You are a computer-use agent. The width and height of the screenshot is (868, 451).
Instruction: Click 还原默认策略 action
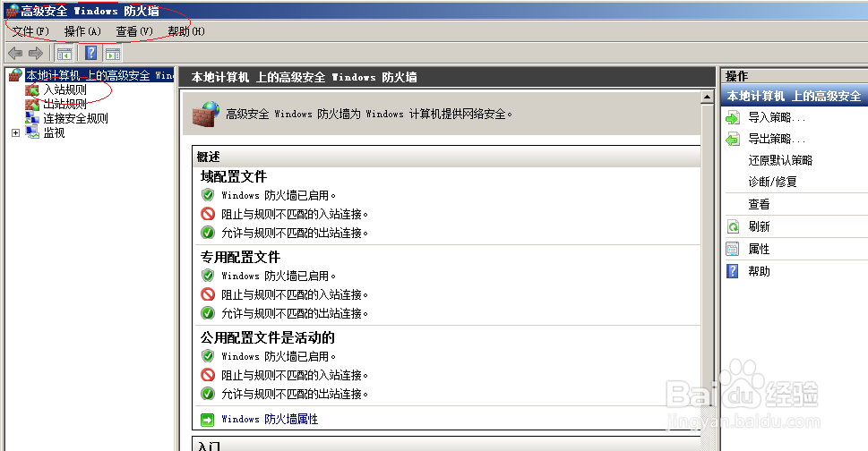[780, 160]
